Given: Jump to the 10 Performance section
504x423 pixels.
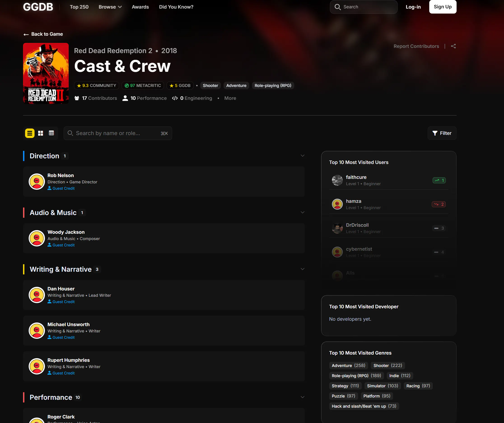Looking at the screenshot, I should point(145,98).
